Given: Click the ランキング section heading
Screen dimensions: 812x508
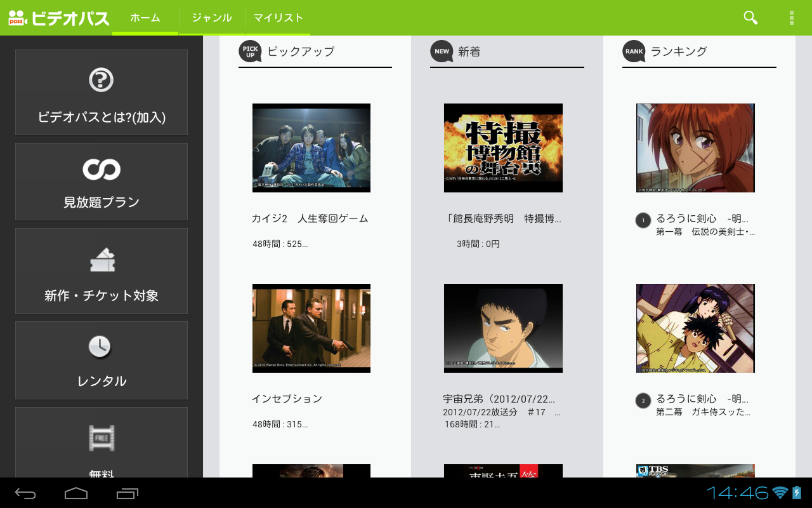Looking at the screenshot, I should (679, 51).
